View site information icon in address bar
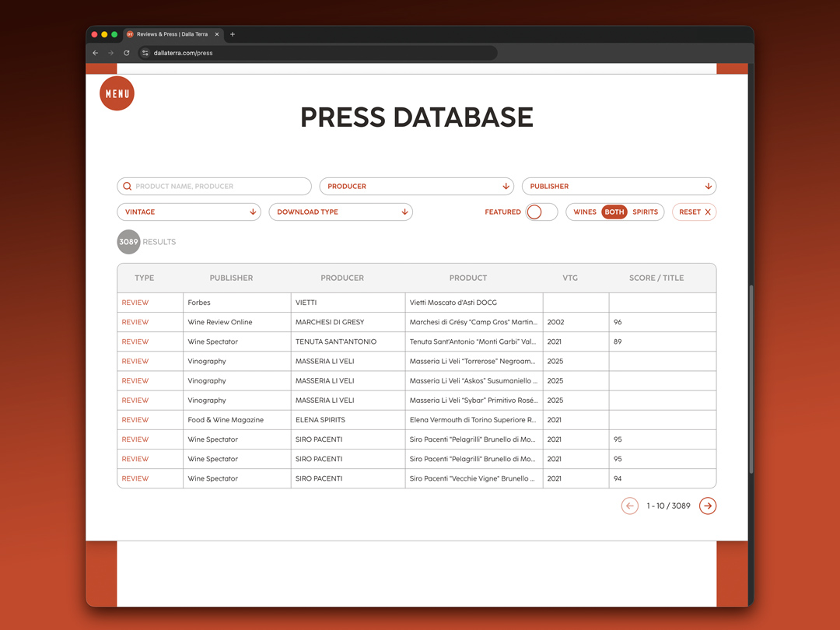Viewport: 840px width, 630px height. pos(145,53)
